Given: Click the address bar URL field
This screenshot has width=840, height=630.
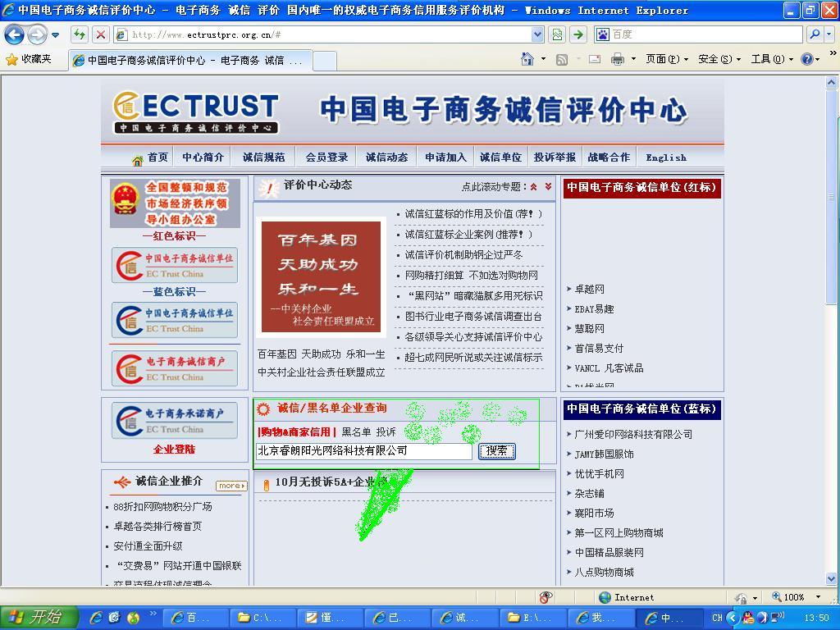Looking at the screenshot, I should point(323,34).
